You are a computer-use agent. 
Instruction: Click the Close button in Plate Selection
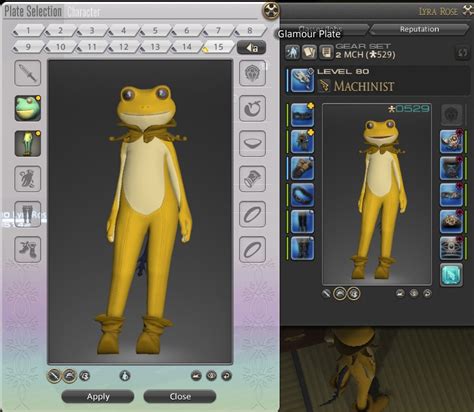180,396
